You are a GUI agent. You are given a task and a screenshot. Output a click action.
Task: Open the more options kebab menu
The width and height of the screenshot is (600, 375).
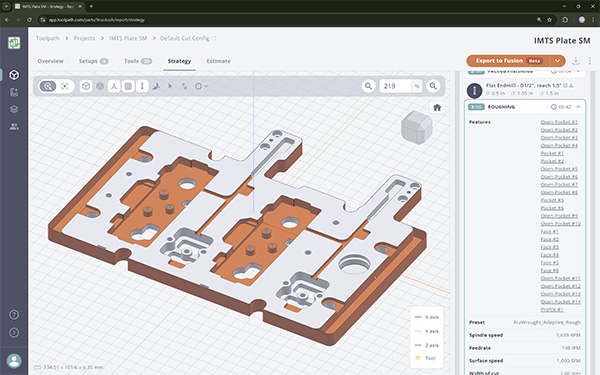click(x=590, y=61)
